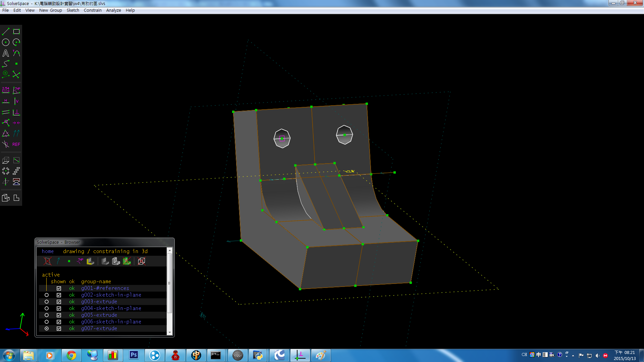This screenshot has width=644, height=362.
Task: Apply same orientation constraint with arrows icon
Action: point(16,133)
